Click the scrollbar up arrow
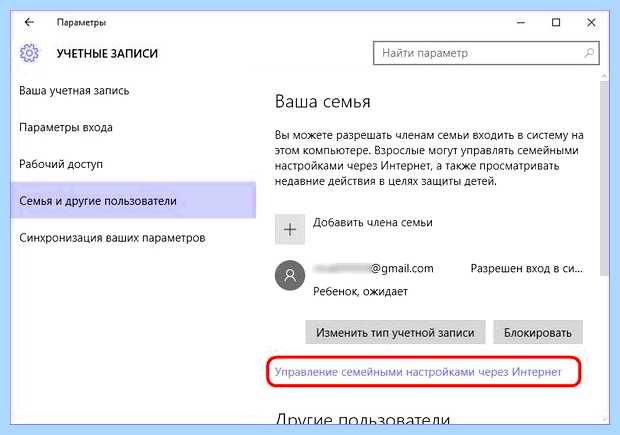The height and width of the screenshot is (435, 620). click(604, 76)
